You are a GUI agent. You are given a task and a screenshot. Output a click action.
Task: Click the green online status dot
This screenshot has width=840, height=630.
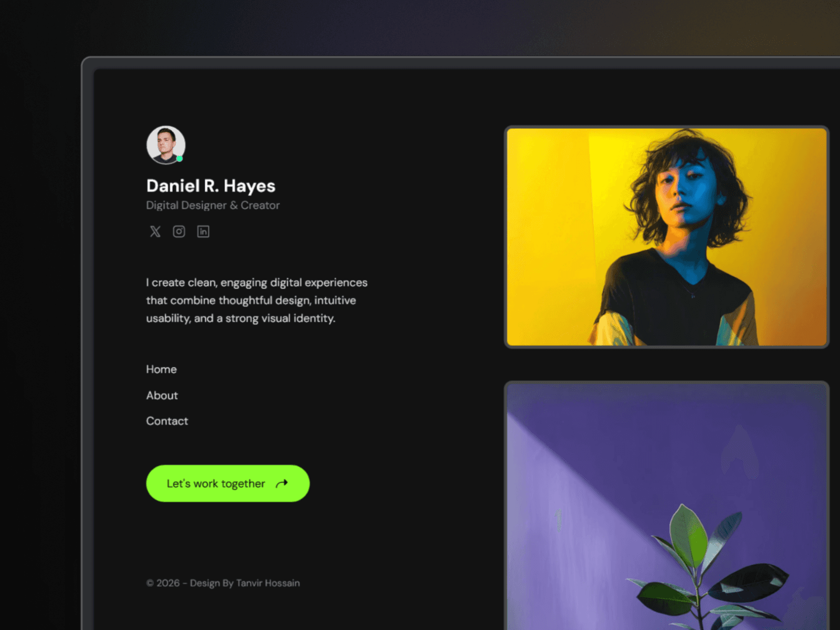pyautogui.click(x=180, y=159)
